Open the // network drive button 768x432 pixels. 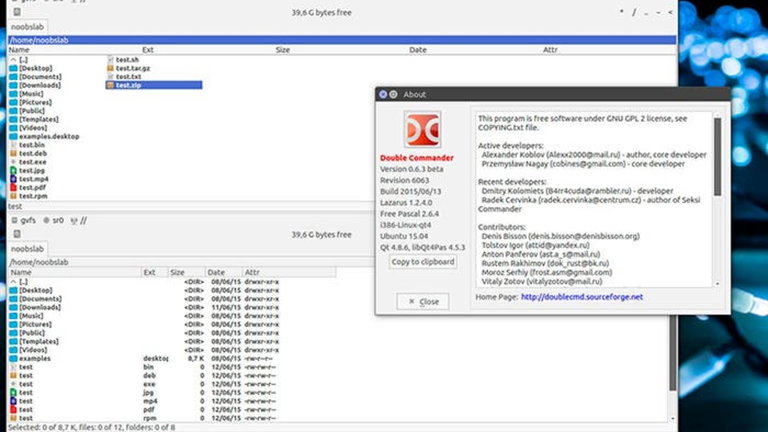pos(79,220)
